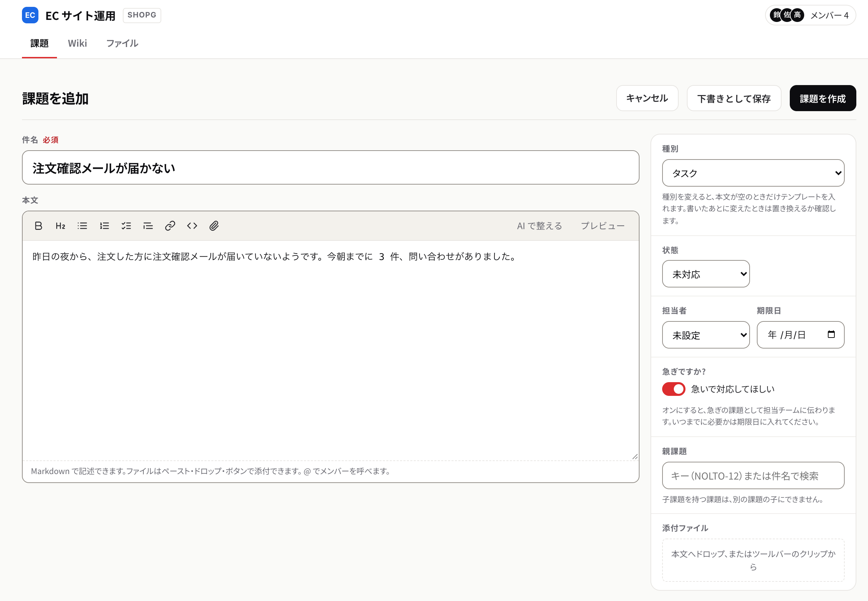Insert a numbered list

(104, 226)
